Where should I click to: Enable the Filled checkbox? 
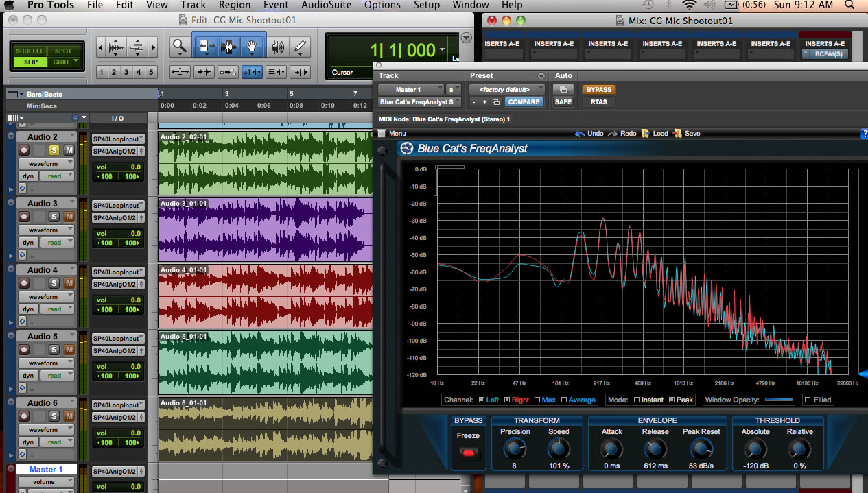coord(808,400)
